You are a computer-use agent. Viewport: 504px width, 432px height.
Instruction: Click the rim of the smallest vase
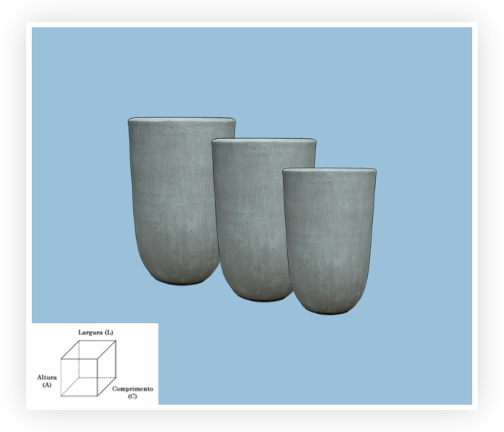[329, 171]
